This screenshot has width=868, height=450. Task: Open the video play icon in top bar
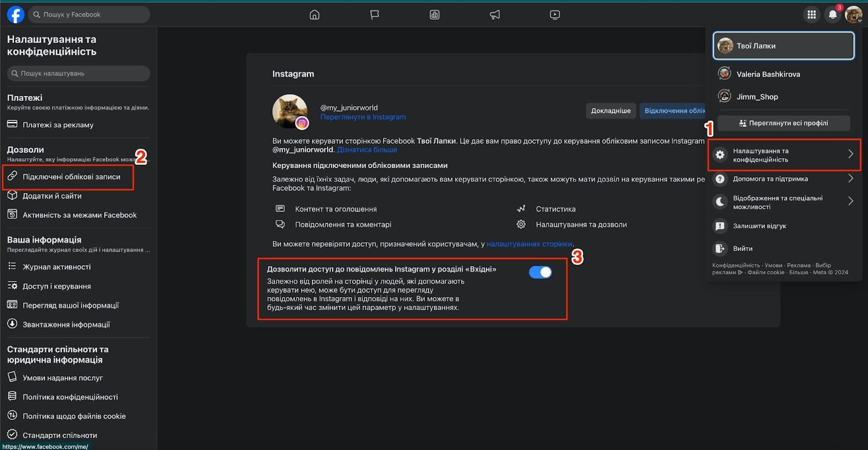554,15
